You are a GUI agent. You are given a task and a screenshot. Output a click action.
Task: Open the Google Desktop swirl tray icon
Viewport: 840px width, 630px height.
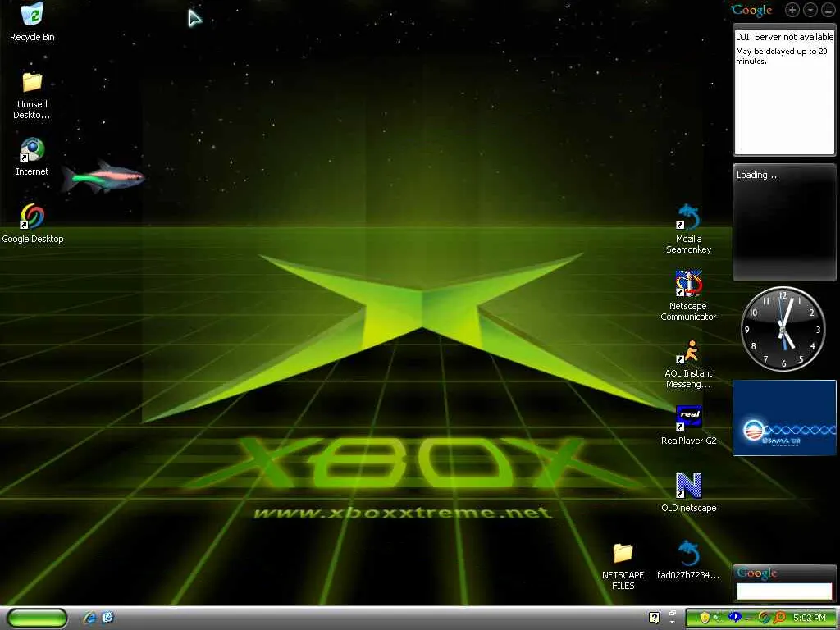pos(764,618)
